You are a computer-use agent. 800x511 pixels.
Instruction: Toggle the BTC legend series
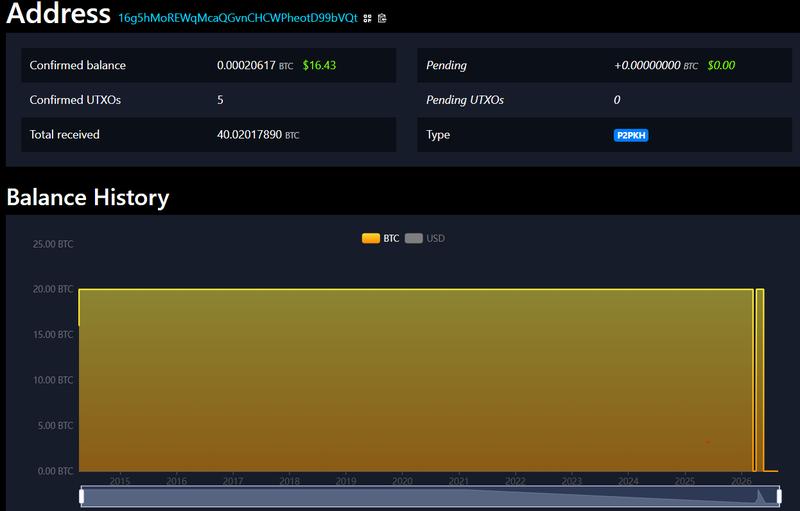click(381, 238)
